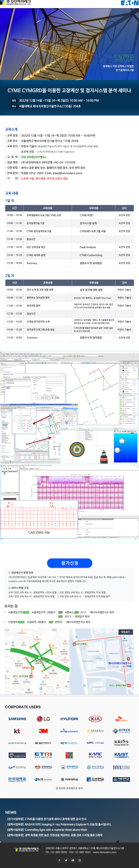
Task: Open the Facebook icon in footer
Action: tap(59, 860)
